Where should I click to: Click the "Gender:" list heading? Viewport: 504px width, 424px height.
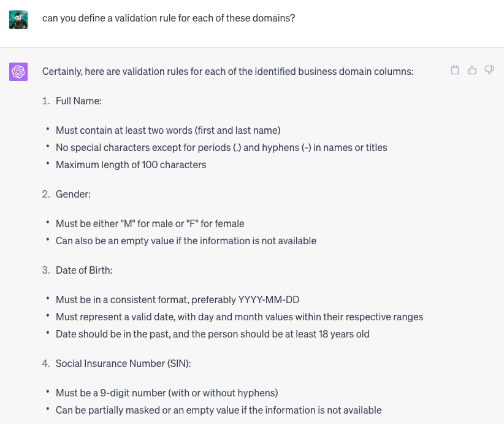point(73,194)
